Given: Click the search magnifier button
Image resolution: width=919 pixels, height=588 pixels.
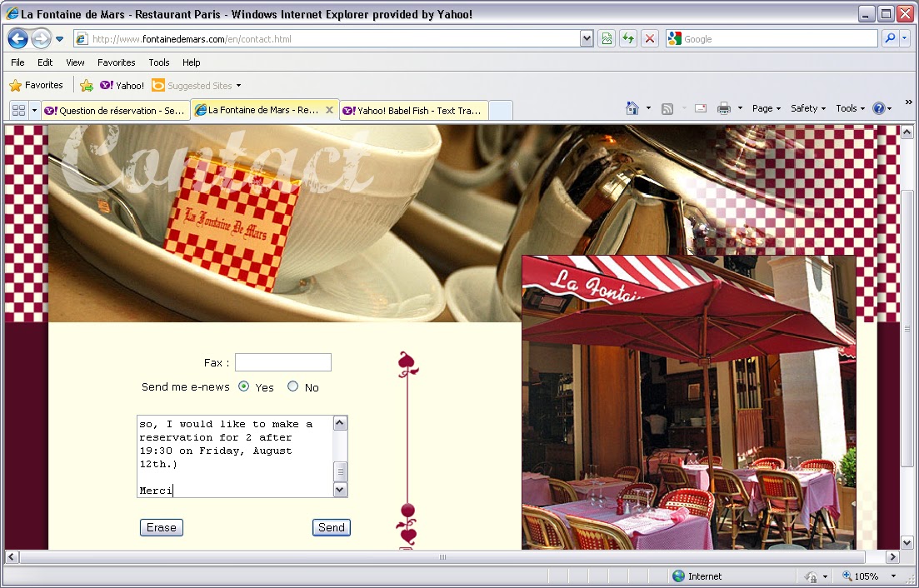Looking at the screenshot, I should point(890,38).
